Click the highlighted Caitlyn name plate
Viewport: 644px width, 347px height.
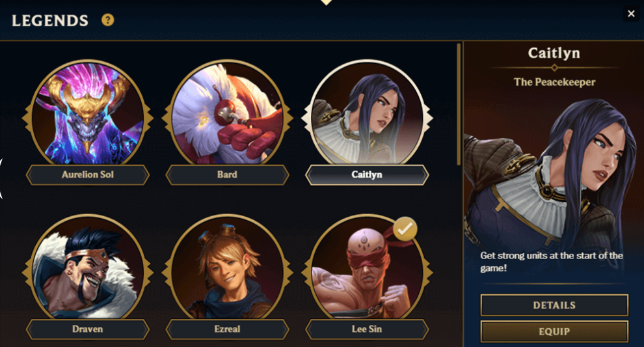pos(367,174)
